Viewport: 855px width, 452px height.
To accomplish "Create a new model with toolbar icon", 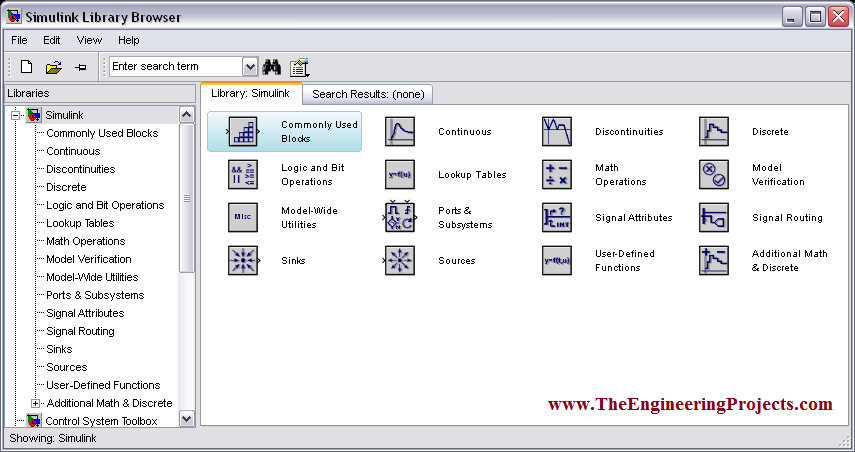I will click(26, 67).
